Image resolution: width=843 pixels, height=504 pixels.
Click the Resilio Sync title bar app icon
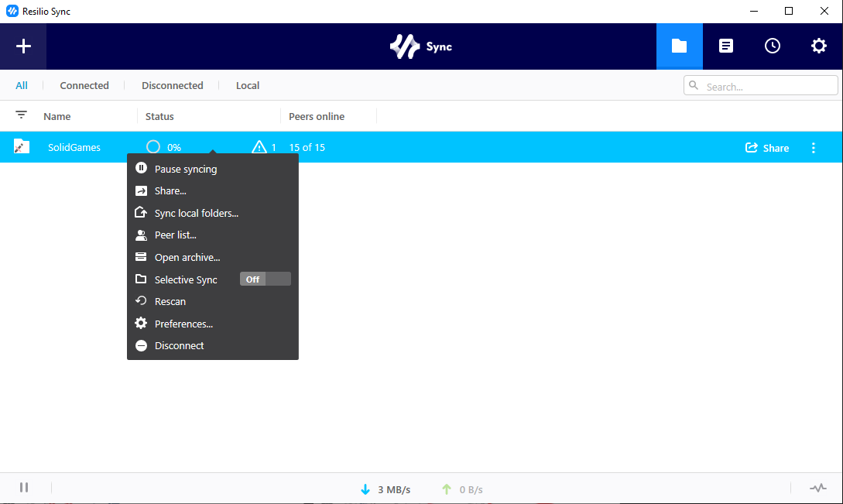[12, 12]
